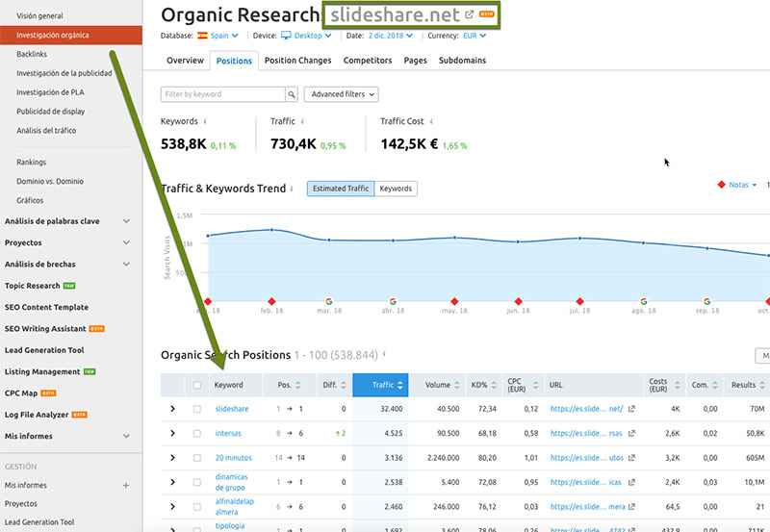Screen dimensions: 770x532
Task: Open external link for alfinaldelapalmera URL
Action: (631, 506)
